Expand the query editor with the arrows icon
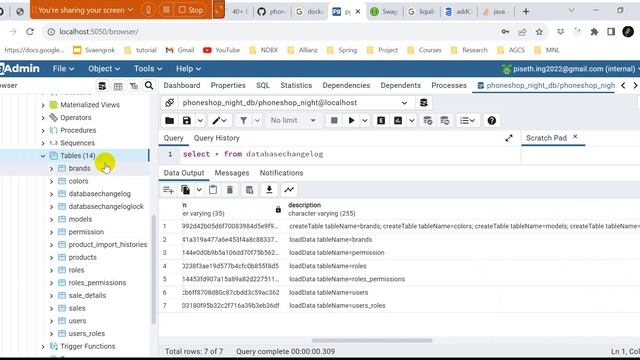The height and width of the screenshot is (360, 640). [x=509, y=138]
